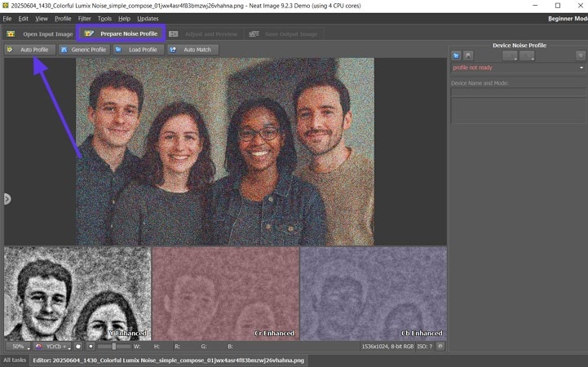Screen dimensions: 588x367
Task: Click the Y Enhanced channel preview
Action: (x=77, y=294)
